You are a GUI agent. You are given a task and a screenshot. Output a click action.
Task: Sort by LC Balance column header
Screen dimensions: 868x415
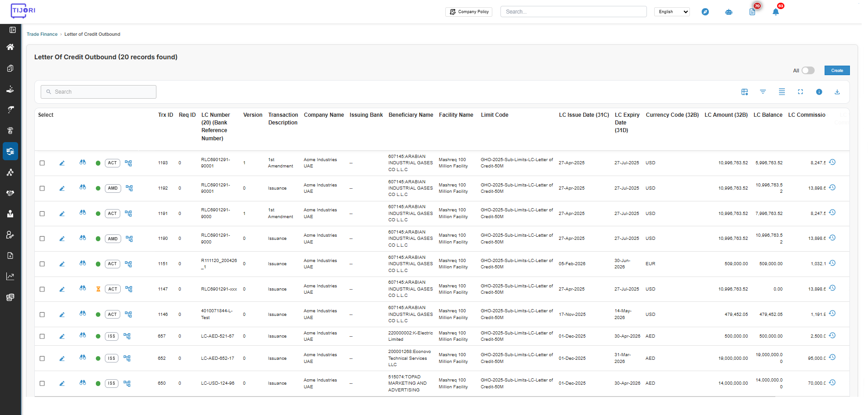(768, 115)
